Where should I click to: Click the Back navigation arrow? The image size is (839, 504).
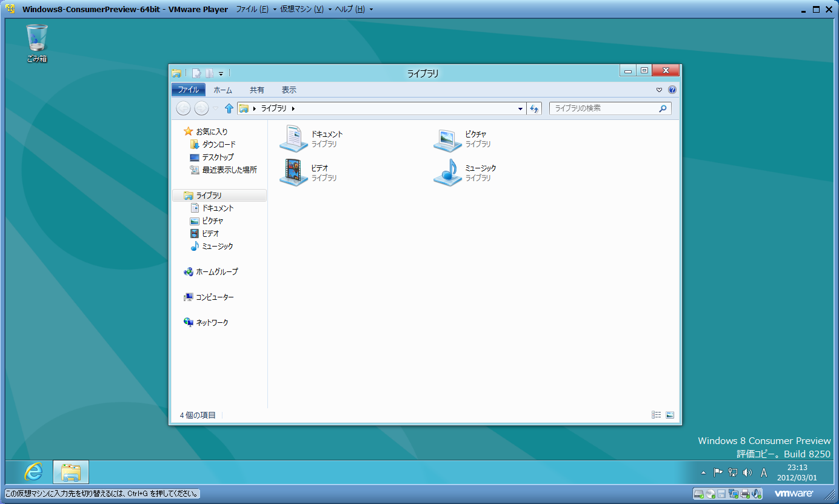click(183, 108)
